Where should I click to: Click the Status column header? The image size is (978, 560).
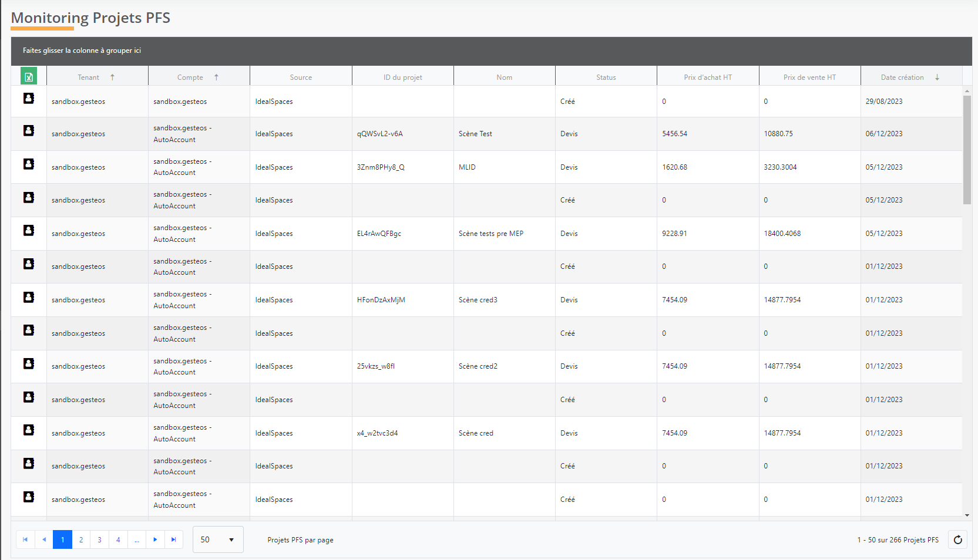606,77
